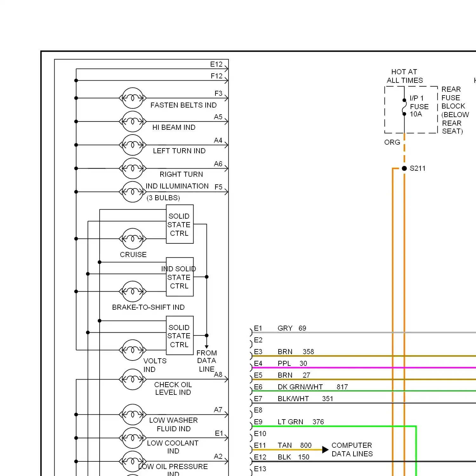Click the 'S211' splice label
The width and height of the screenshot is (476, 476).
tap(418, 168)
